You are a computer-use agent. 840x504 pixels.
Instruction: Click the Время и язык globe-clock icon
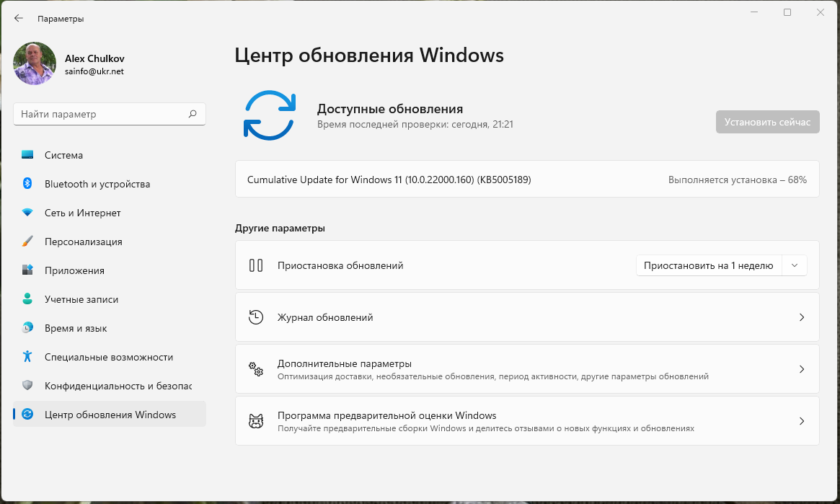click(x=27, y=328)
